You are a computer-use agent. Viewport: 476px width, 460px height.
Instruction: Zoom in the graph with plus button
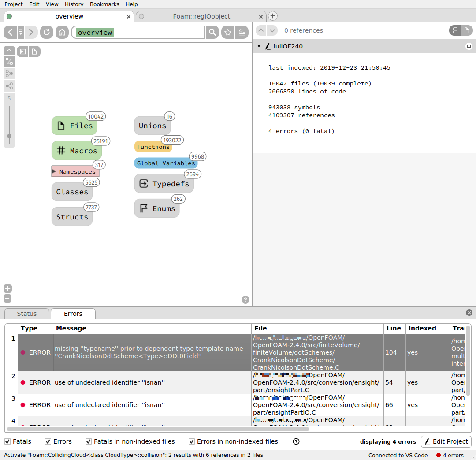[7, 288]
